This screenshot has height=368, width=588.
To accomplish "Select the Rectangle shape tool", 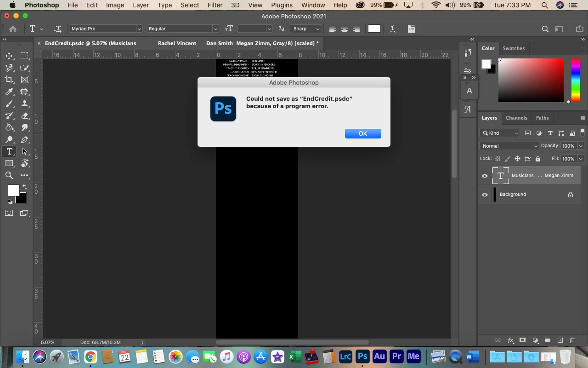I will tap(9, 163).
